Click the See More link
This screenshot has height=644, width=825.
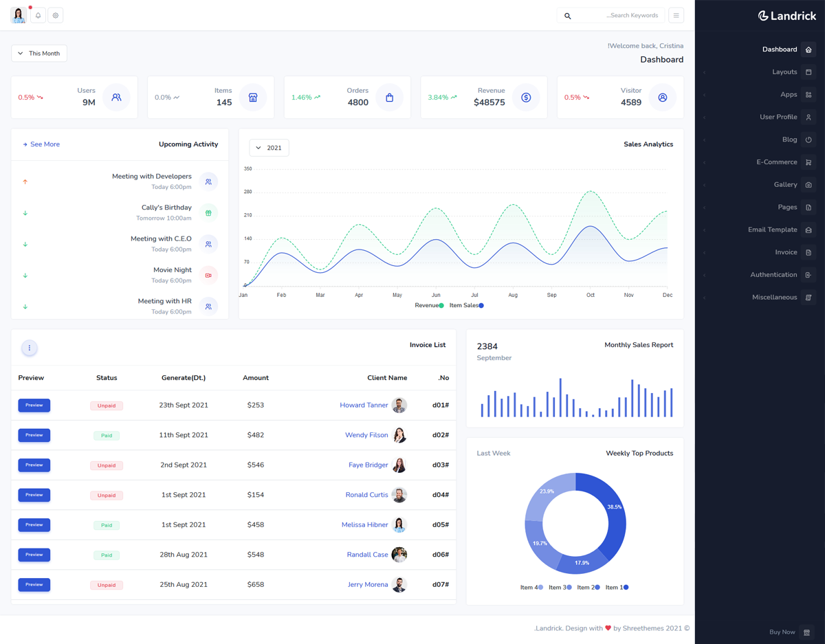click(x=41, y=144)
